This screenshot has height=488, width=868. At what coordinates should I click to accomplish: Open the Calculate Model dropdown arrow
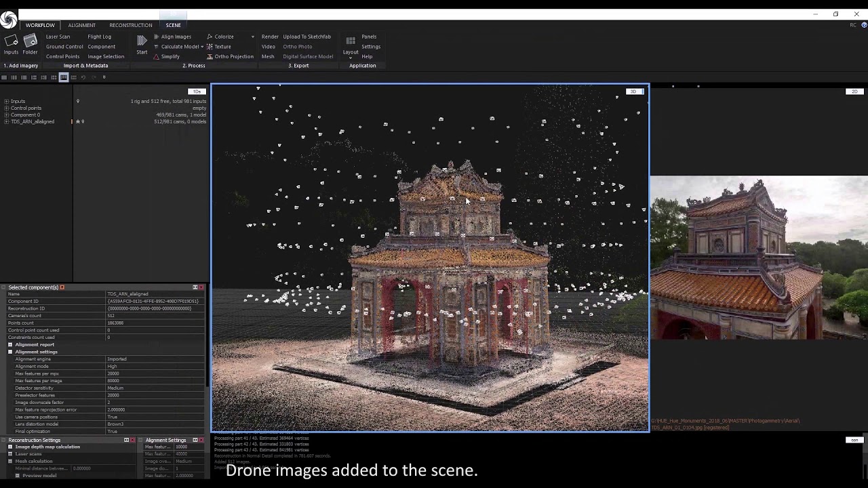[x=202, y=47]
